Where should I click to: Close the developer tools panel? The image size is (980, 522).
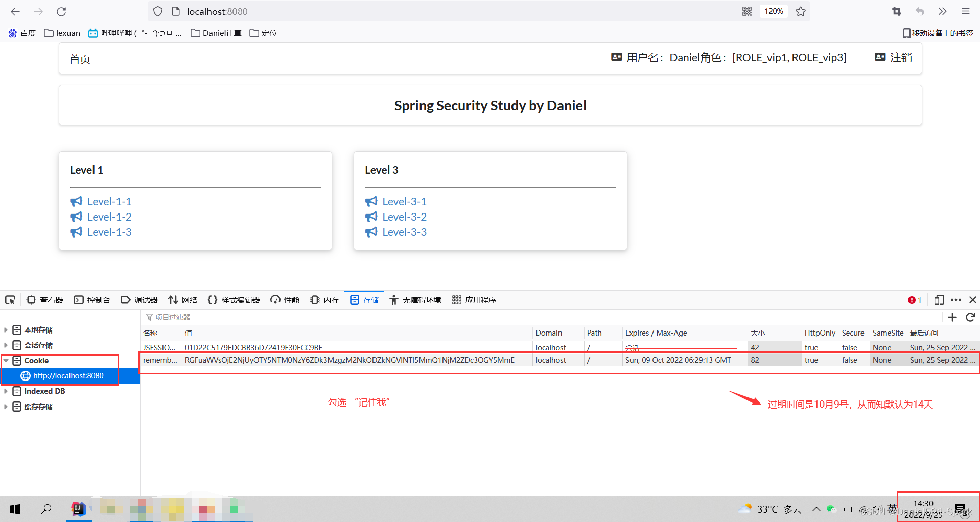pos(973,300)
